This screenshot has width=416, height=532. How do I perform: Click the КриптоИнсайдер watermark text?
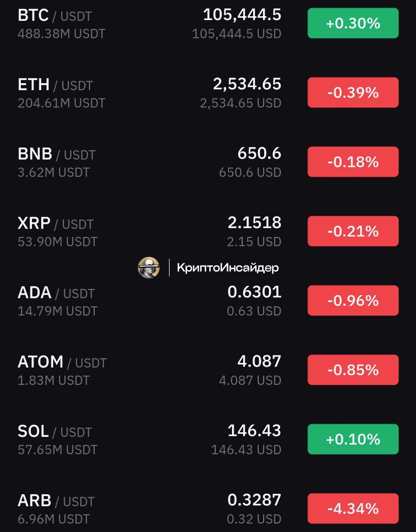[228, 268]
